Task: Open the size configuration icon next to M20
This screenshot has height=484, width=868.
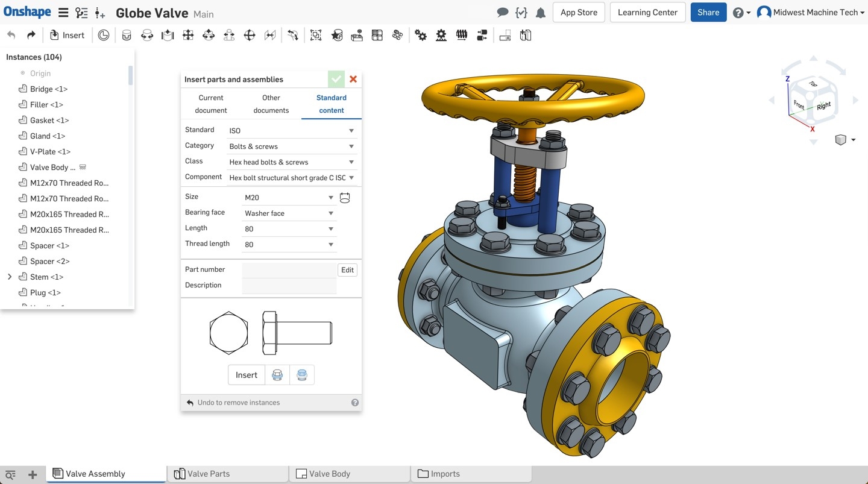Action: click(x=345, y=198)
